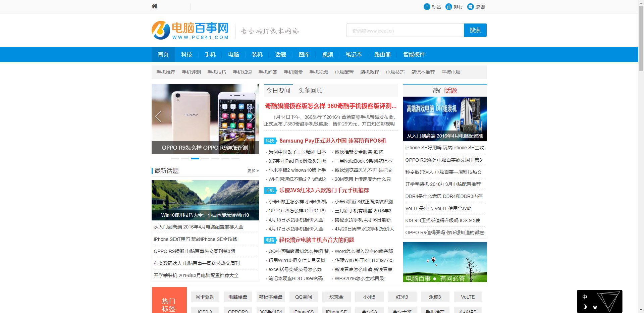This screenshot has width=644, height=313.
Task: Click the 电脑 category badge
Action: click(x=270, y=240)
